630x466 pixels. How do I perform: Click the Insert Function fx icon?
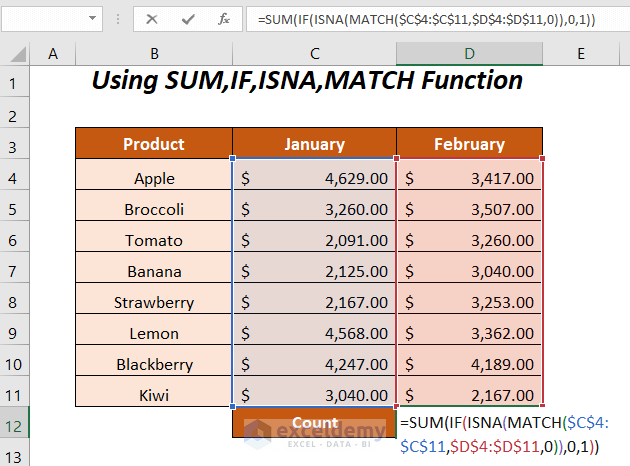point(223,19)
